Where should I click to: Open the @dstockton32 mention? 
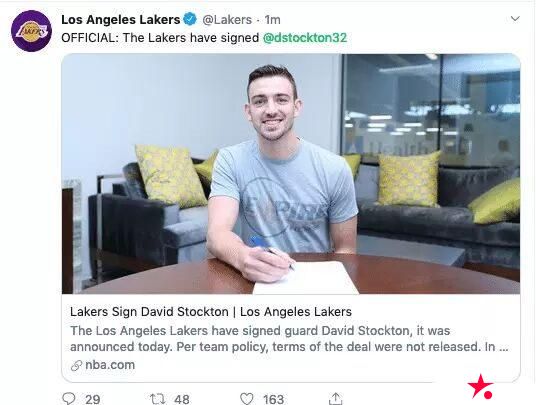point(305,38)
